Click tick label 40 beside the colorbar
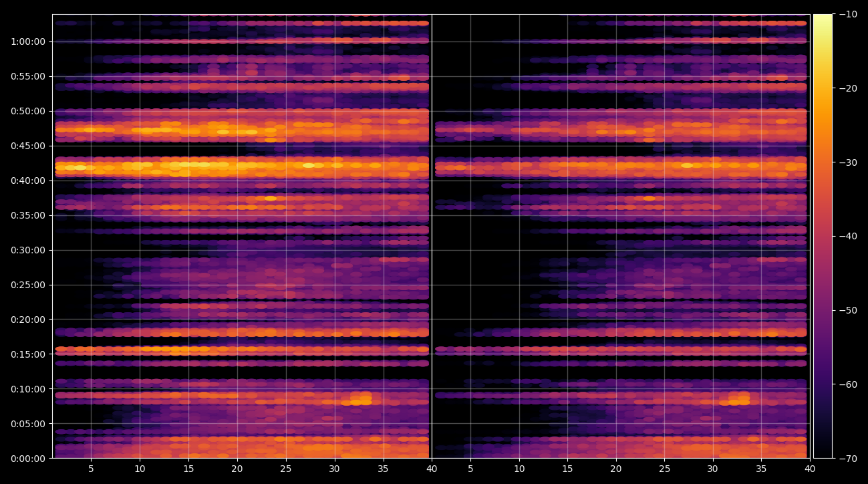 (x=810, y=469)
